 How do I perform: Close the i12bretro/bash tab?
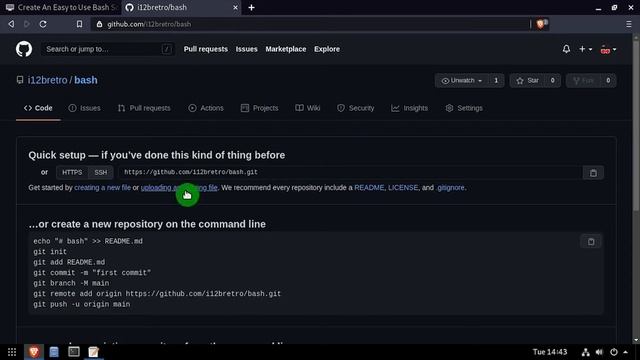pyautogui.click(x=235, y=7)
